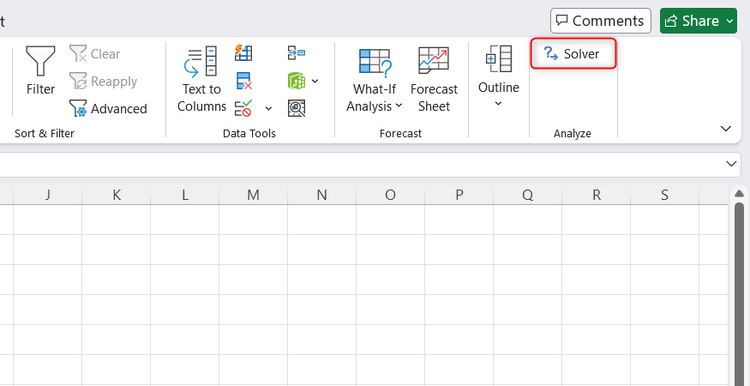Open the Solver add-in
This screenshot has width=750, height=386.
573,54
